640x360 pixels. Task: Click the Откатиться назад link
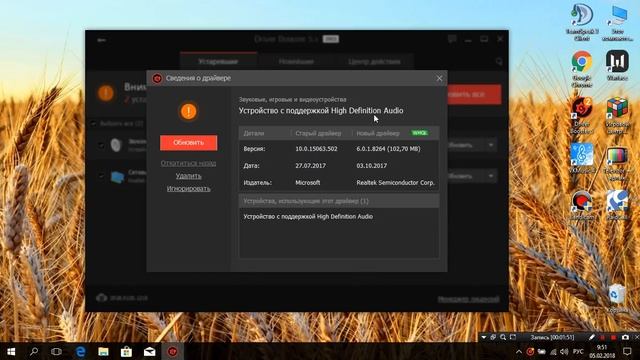click(189, 163)
